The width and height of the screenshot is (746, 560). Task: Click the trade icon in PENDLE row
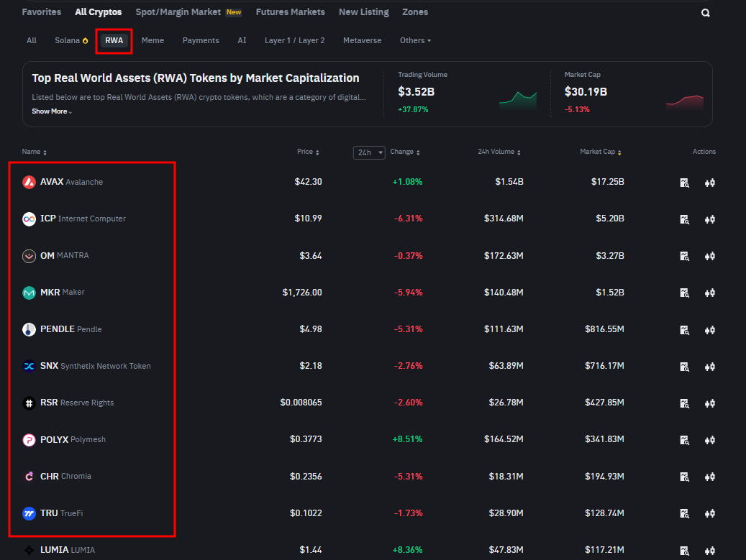pos(710,329)
